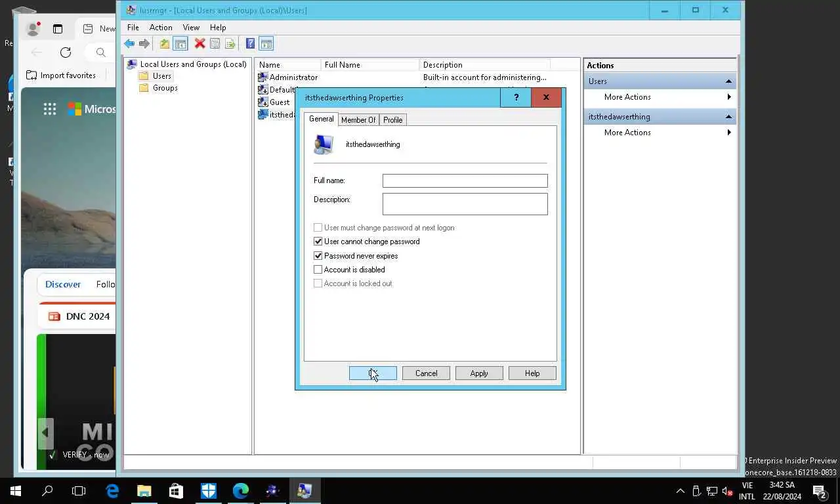The width and height of the screenshot is (840, 504).
Task: Click Import favorites in Edge
Action: pos(61,75)
